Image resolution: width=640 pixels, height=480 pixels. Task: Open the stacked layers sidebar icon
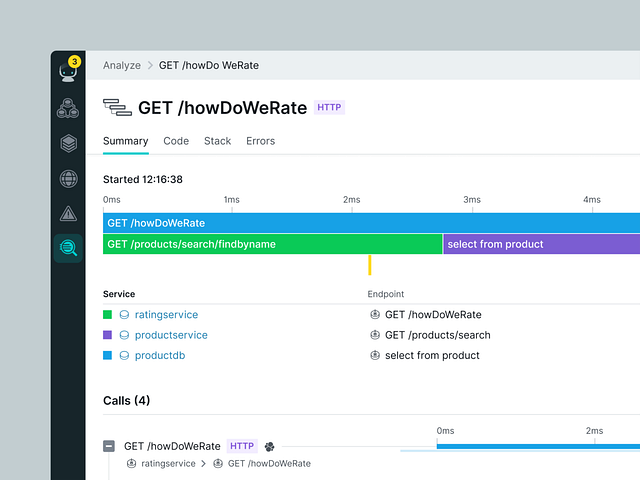tap(68, 143)
